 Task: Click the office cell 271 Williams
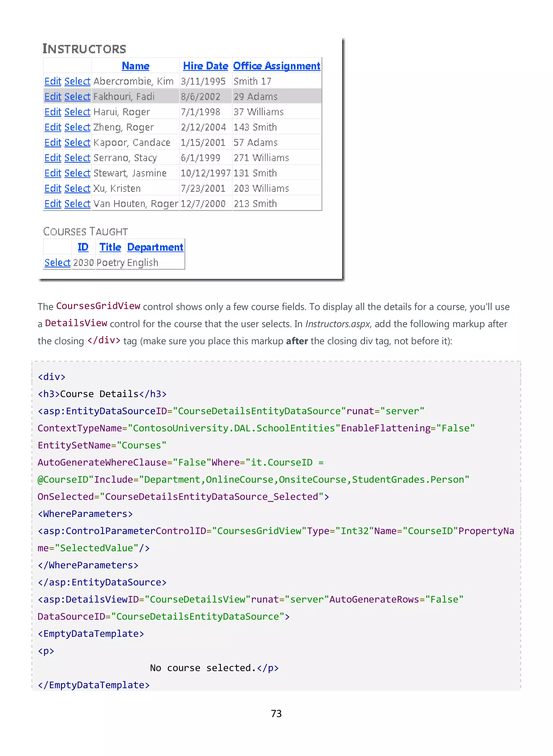(x=261, y=158)
